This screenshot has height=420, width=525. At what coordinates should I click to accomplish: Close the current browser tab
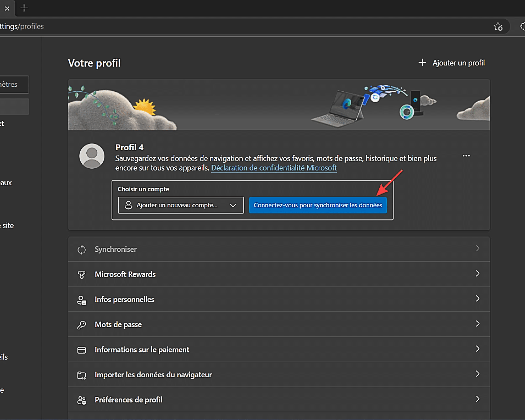point(7,8)
